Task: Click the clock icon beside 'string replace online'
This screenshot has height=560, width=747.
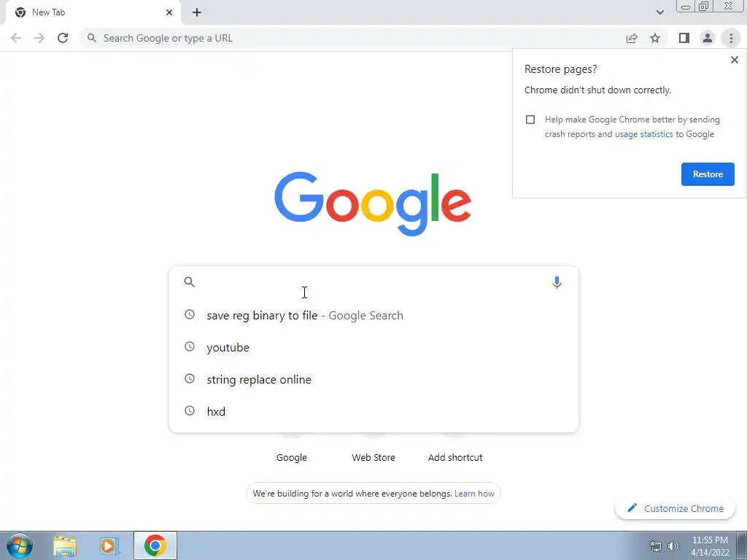Action: point(190,378)
